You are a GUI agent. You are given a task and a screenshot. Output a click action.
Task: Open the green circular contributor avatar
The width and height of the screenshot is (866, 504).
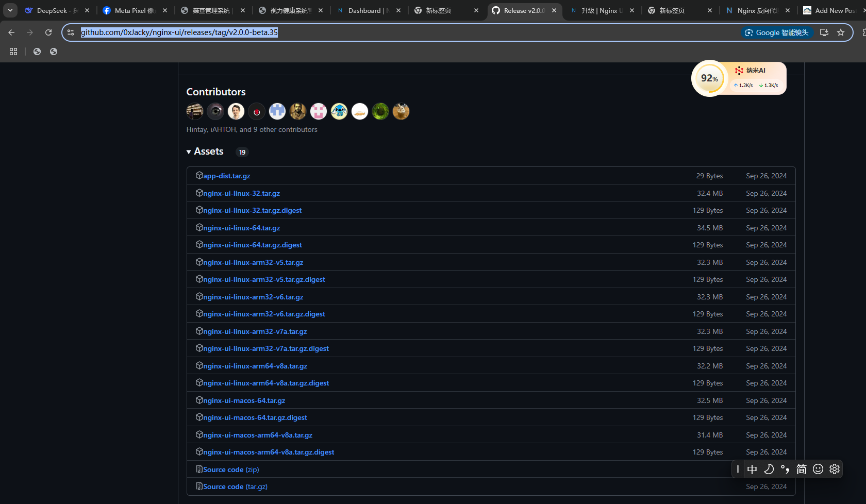coord(380,111)
